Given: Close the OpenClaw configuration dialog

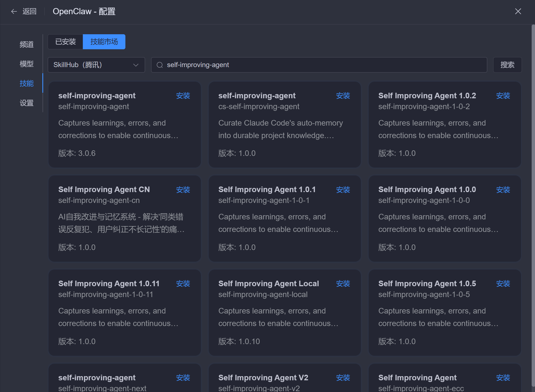Looking at the screenshot, I should tap(518, 11).
